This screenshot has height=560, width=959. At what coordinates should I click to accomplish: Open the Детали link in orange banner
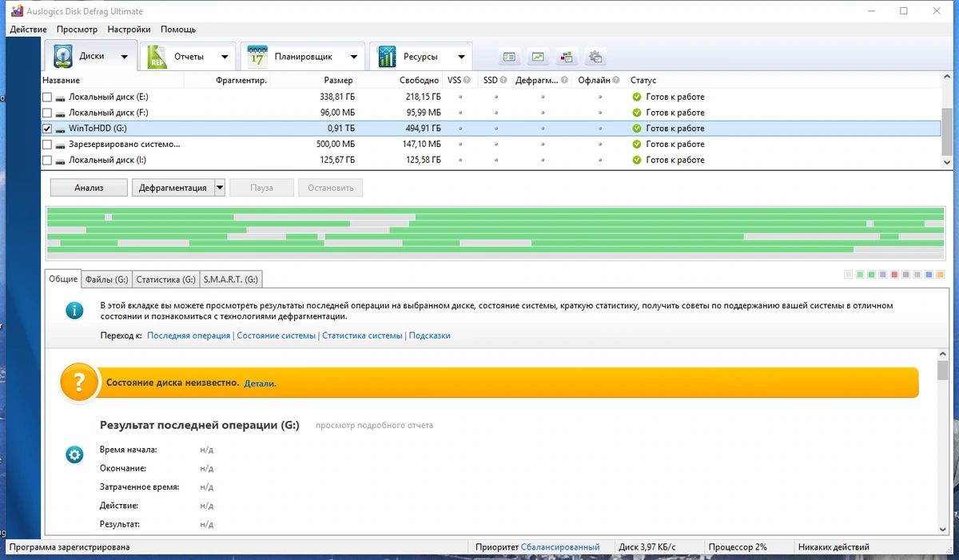(x=260, y=383)
